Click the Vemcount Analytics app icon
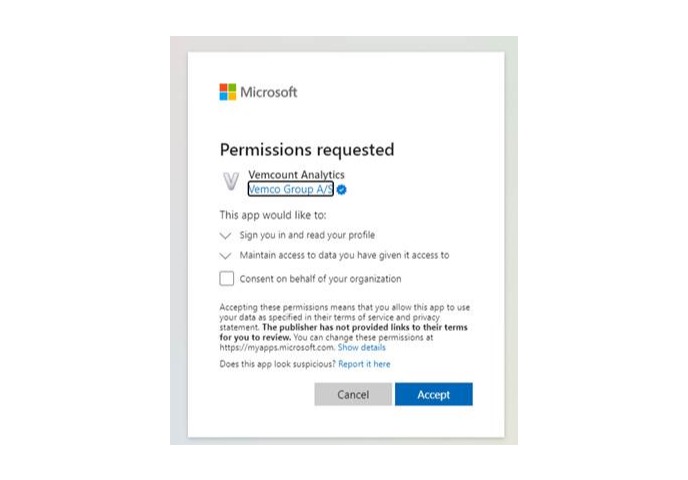This screenshot has height=480, width=688. coord(231,182)
